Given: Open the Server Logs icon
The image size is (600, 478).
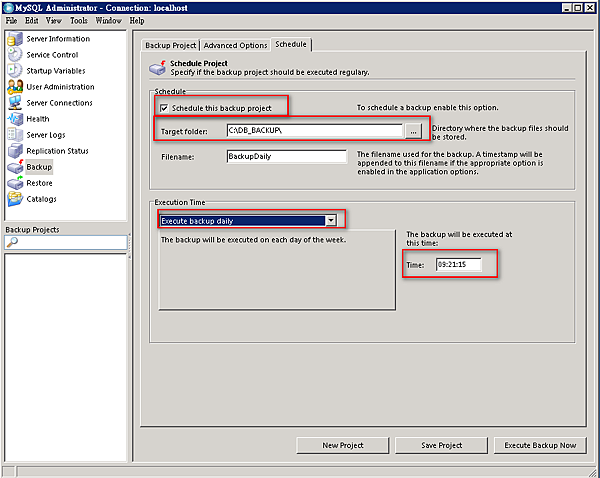Looking at the screenshot, I should [x=15, y=135].
